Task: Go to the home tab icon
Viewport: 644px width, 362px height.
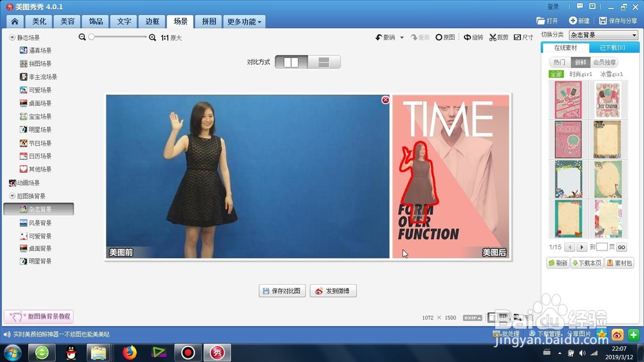Action: coord(15,21)
